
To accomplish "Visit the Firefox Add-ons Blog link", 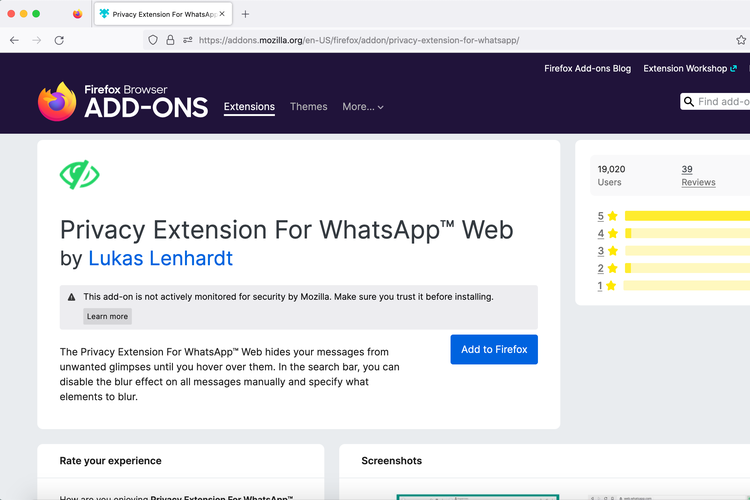I will (587, 69).
